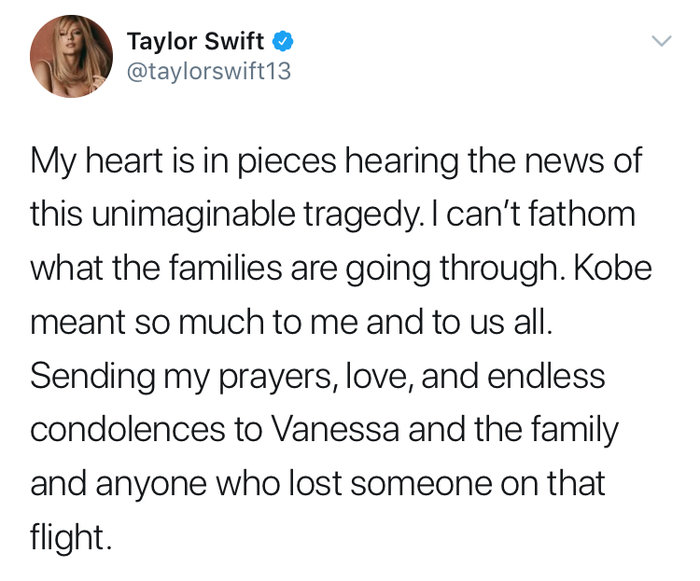Viewport: 700px width, 581px height.
Task: Click the word "flight." ending the tweet
Action: (71, 540)
